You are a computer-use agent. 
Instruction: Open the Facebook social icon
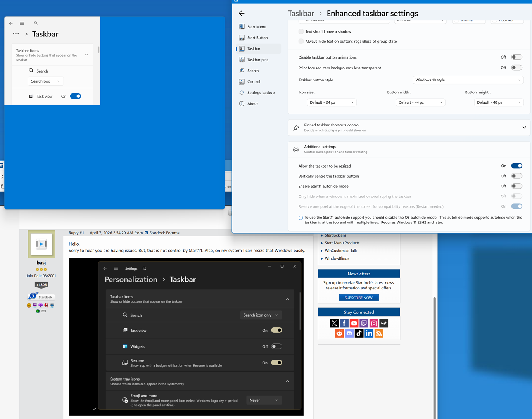344,323
